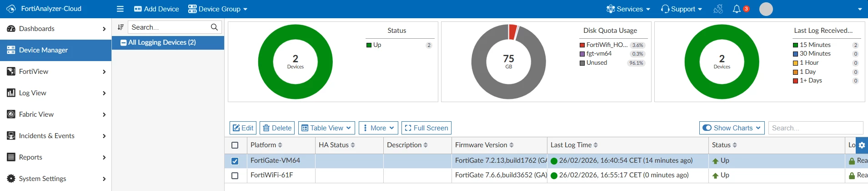Expand the FortiView chevron arrow
The width and height of the screenshot is (868, 191).
tap(104, 72)
